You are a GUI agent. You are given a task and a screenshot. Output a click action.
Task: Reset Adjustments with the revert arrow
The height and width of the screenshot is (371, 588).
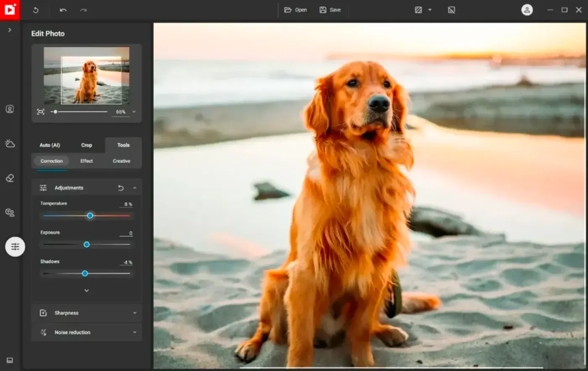[121, 188]
